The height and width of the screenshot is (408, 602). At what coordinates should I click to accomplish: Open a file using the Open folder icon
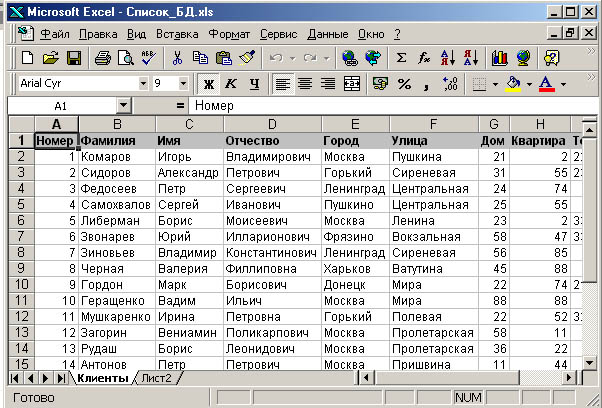pyautogui.click(x=50, y=58)
